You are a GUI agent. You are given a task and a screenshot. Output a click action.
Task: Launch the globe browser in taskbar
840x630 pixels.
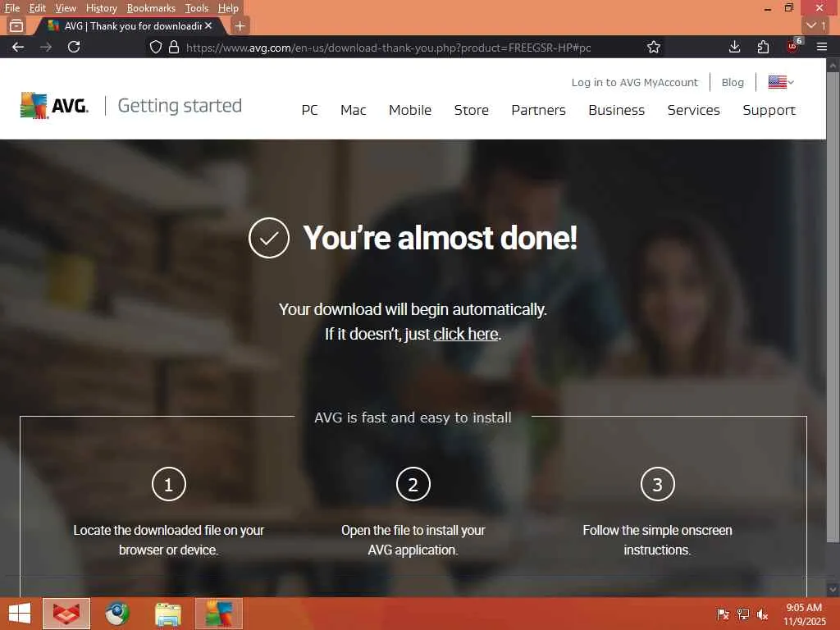pyautogui.click(x=116, y=614)
